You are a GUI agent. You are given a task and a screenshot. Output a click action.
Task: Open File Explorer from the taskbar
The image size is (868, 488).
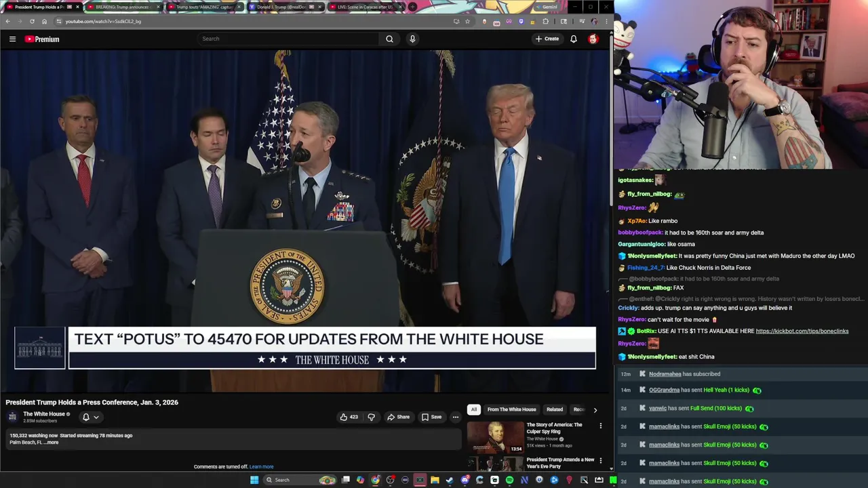point(435,480)
